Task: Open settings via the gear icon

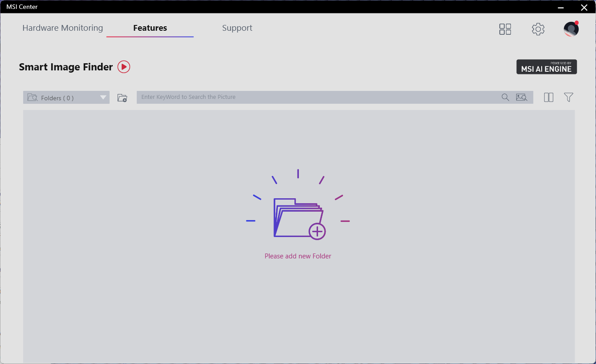Action: 538,29
